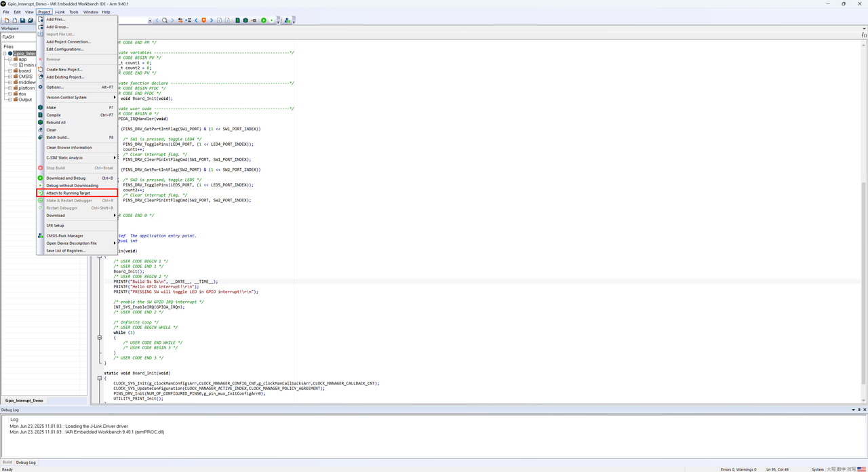Collapse the Board_Init function fold marker
Viewport: 868px width, 472px height.
(x=100, y=378)
